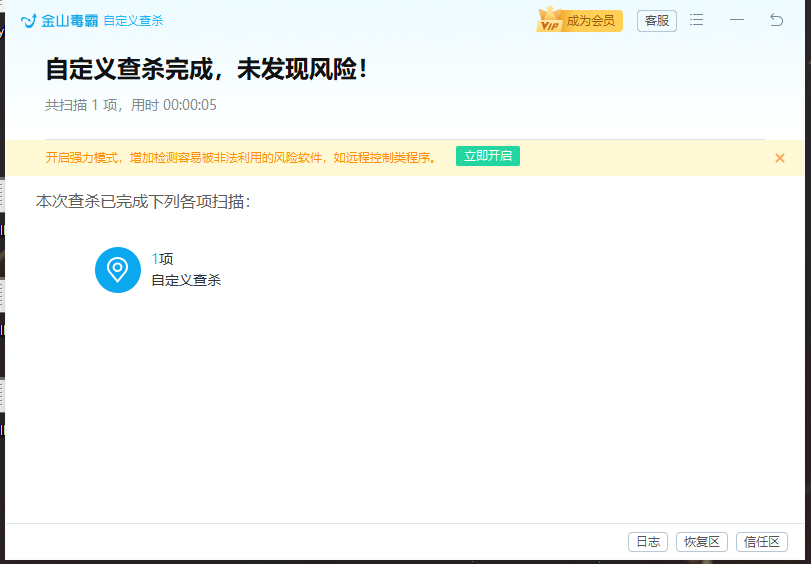Click the 开启强力模式 banner message text
The height and width of the screenshot is (564, 811).
click(x=241, y=158)
